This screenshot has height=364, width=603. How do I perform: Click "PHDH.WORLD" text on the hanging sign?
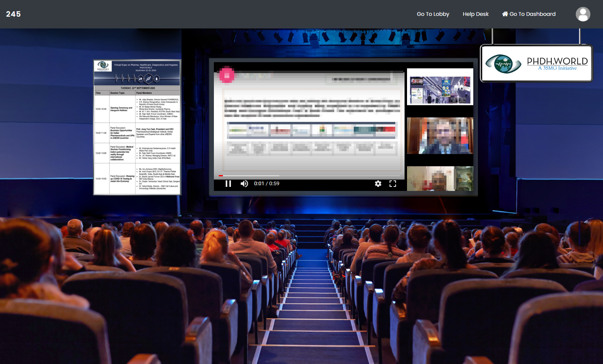click(557, 61)
